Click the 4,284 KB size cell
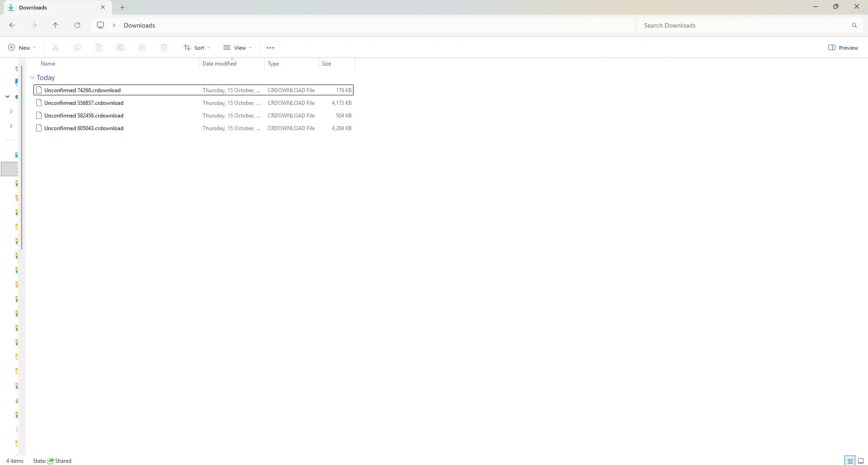Viewport: 868px width, 465px height. (341, 128)
